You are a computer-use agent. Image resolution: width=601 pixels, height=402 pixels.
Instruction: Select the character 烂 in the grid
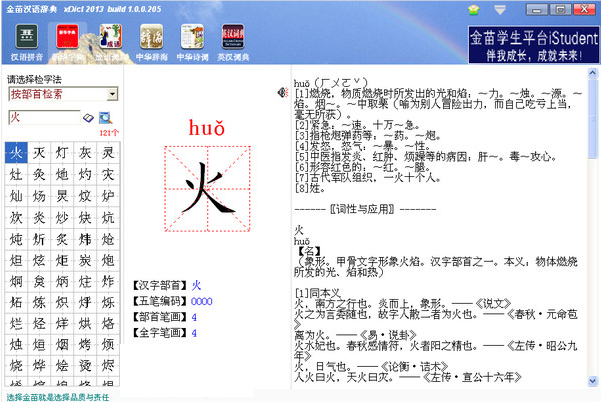tap(16, 323)
